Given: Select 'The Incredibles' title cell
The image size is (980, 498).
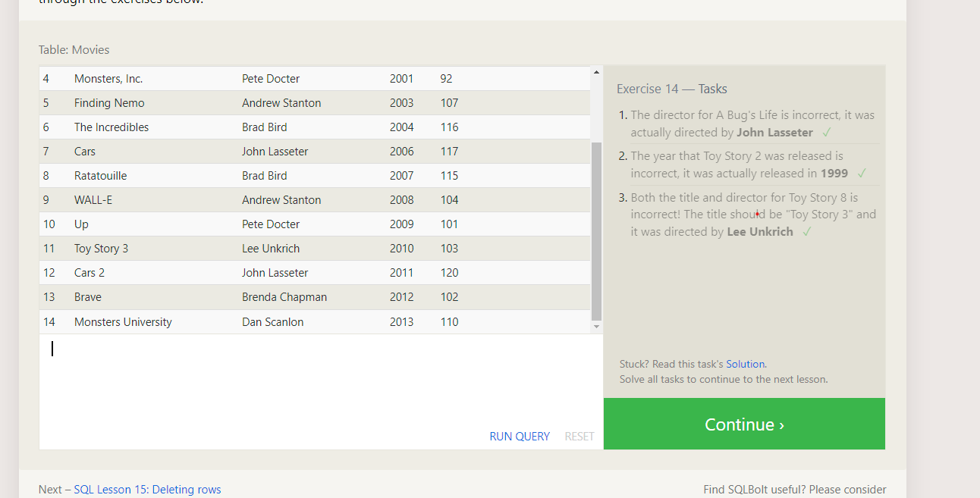Looking at the screenshot, I should pos(112,127).
